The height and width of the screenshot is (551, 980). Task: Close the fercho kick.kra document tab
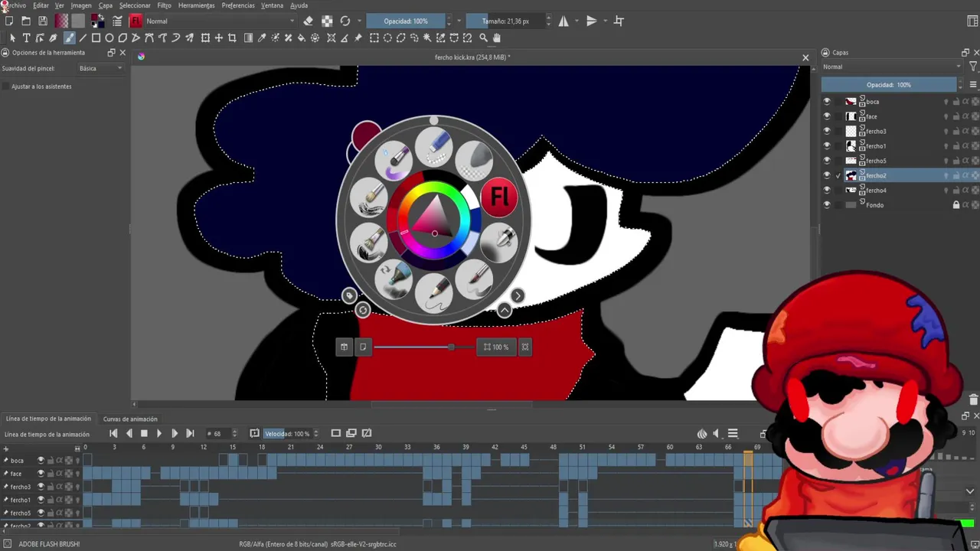pos(805,57)
